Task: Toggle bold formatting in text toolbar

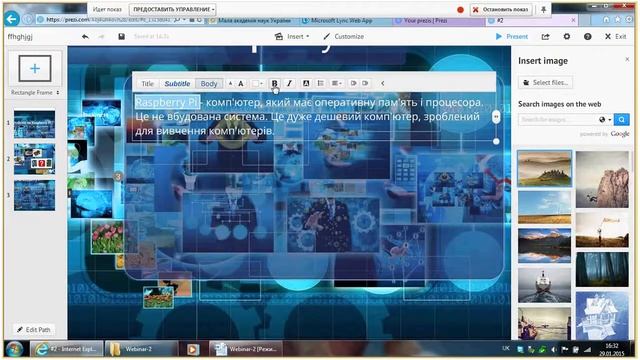Action: click(x=274, y=83)
